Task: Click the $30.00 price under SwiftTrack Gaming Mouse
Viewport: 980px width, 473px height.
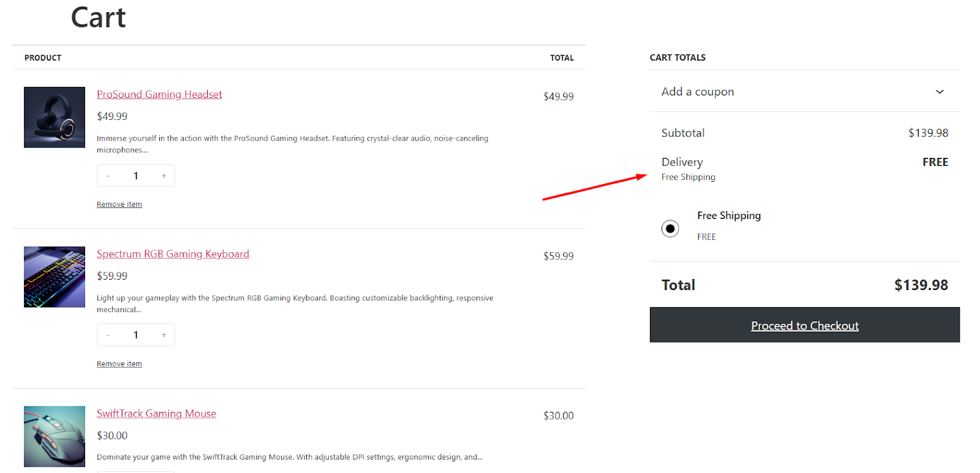Action: tap(112, 436)
